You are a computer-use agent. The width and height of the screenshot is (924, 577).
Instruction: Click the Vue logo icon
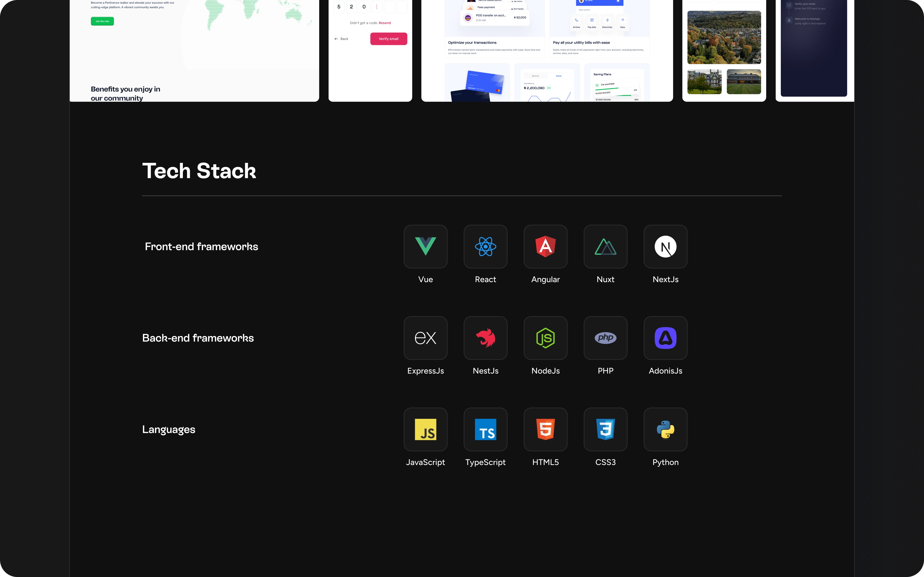(425, 246)
